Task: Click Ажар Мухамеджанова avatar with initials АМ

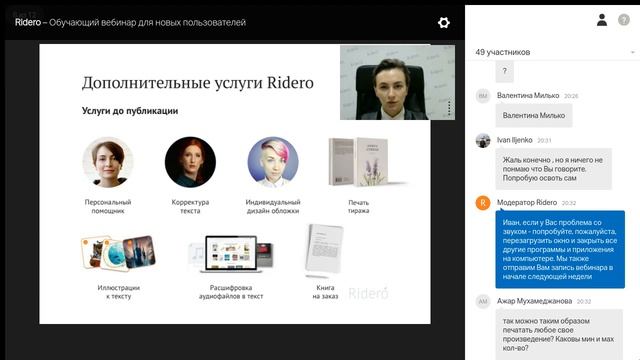Action: click(483, 302)
